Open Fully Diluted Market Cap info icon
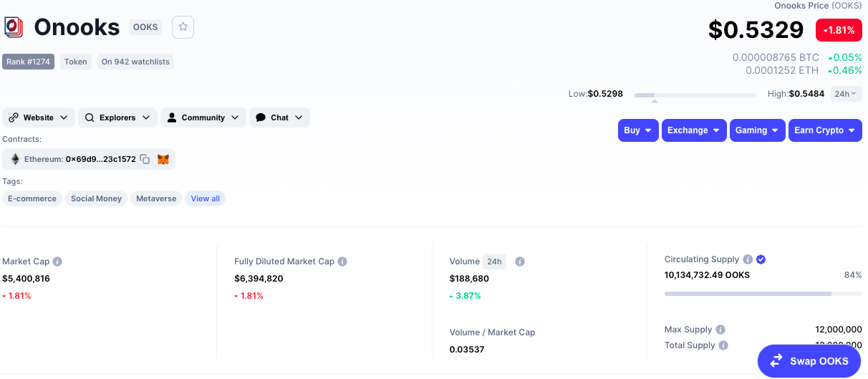The width and height of the screenshot is (868, 379). [x=342, y=262]
